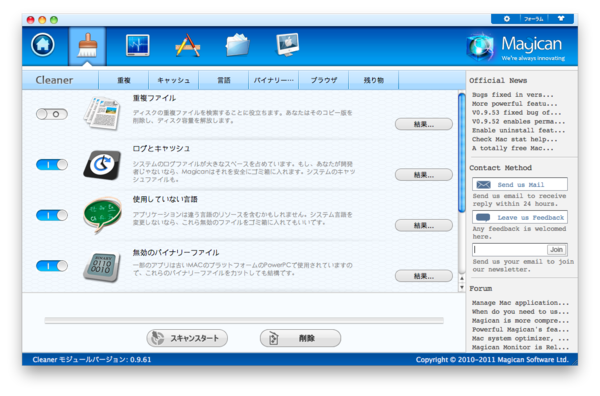Open the フォーラム forum link in title bar
Image resolution: width=600 pixels, height=396 pixels.
point(533,19)
